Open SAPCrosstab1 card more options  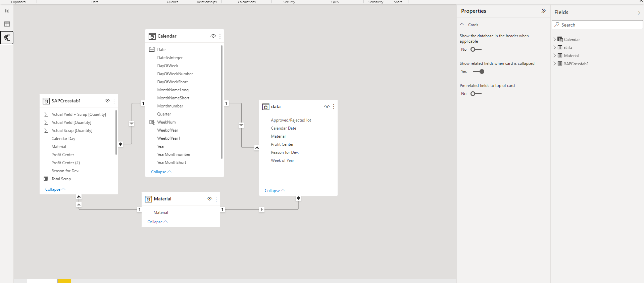[x=114, y=101]
